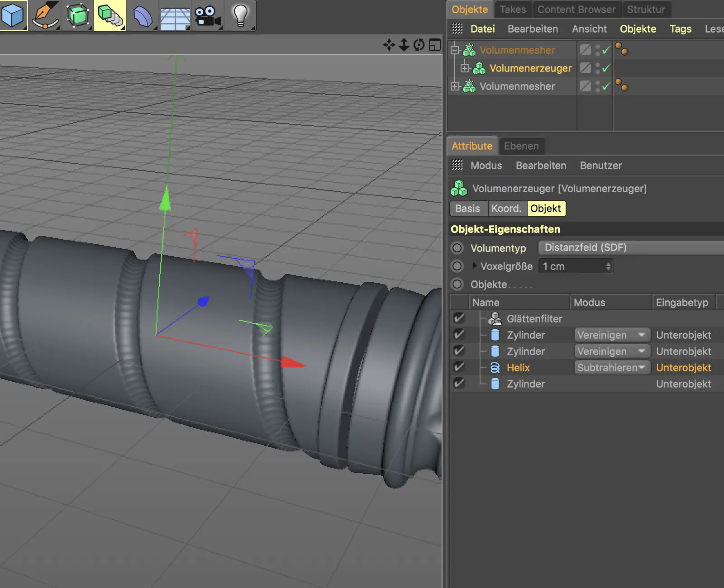Open the Bearbeiten menu in Objekte panel
724x588 pixels.
pyautogui.click(x=533, y=29)
